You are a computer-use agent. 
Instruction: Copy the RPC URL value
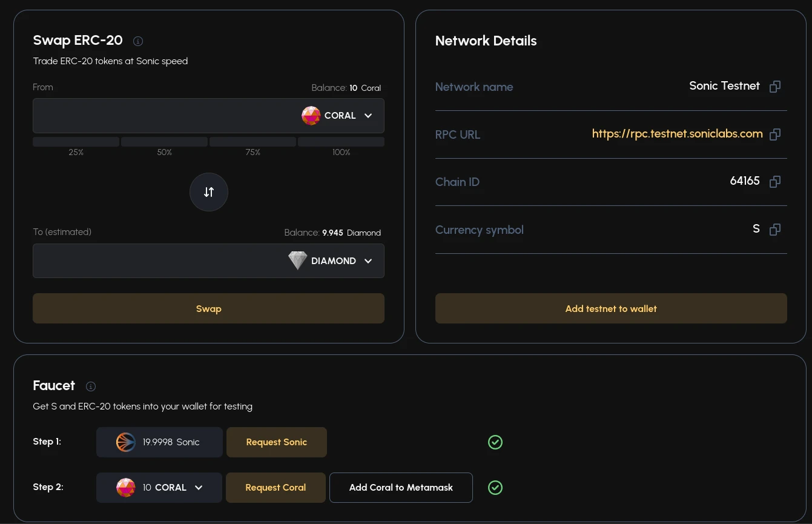coord(774,134)
